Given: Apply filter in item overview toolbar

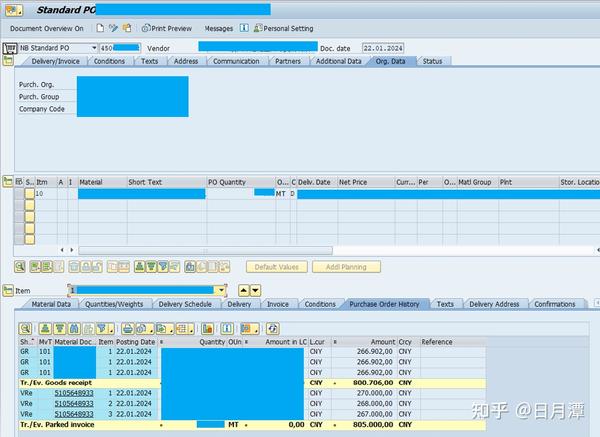Looking at the screenshot, I should point(163,266).
